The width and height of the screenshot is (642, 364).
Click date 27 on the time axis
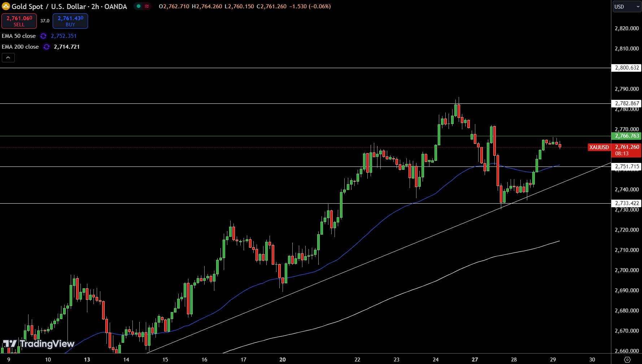click(x=475, y=359)
